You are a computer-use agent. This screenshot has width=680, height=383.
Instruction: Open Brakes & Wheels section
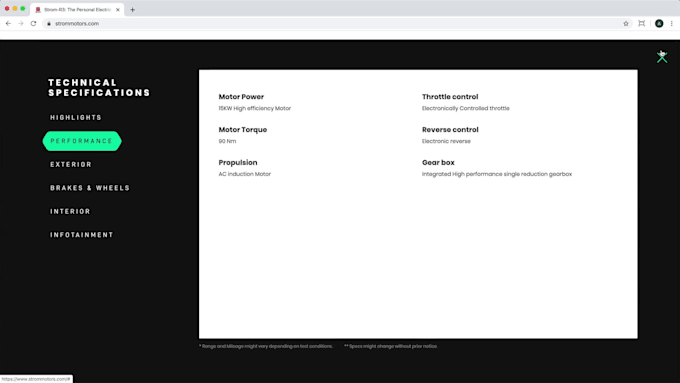[90, 188]
